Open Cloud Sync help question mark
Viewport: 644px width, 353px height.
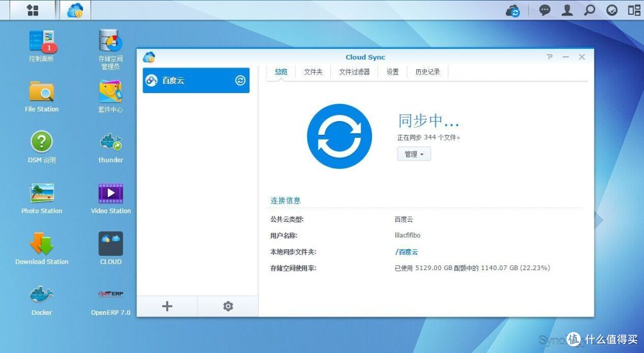(x=550, y=57)
